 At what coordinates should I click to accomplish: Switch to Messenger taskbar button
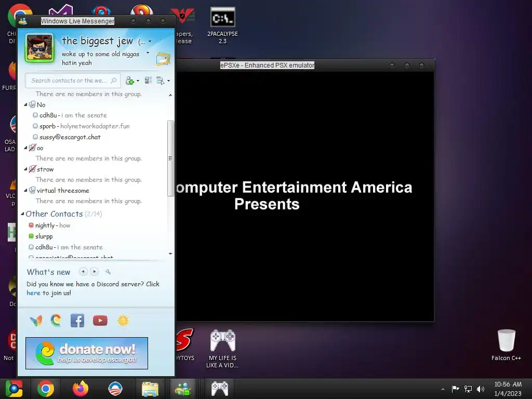(183, 389)
